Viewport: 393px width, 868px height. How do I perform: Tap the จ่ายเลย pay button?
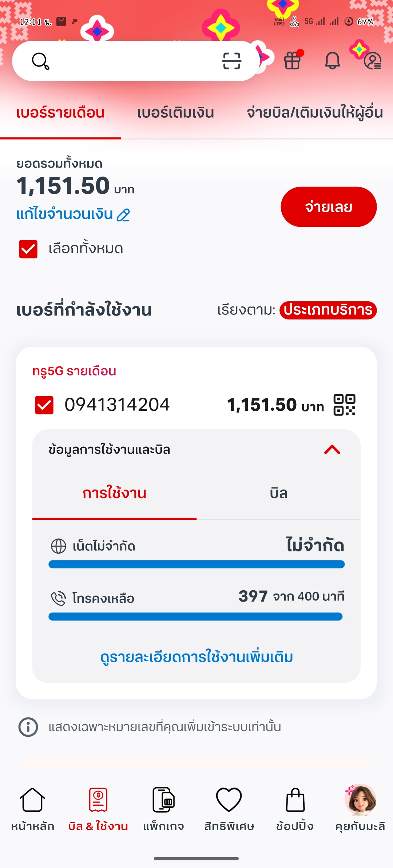click(329, 207)
